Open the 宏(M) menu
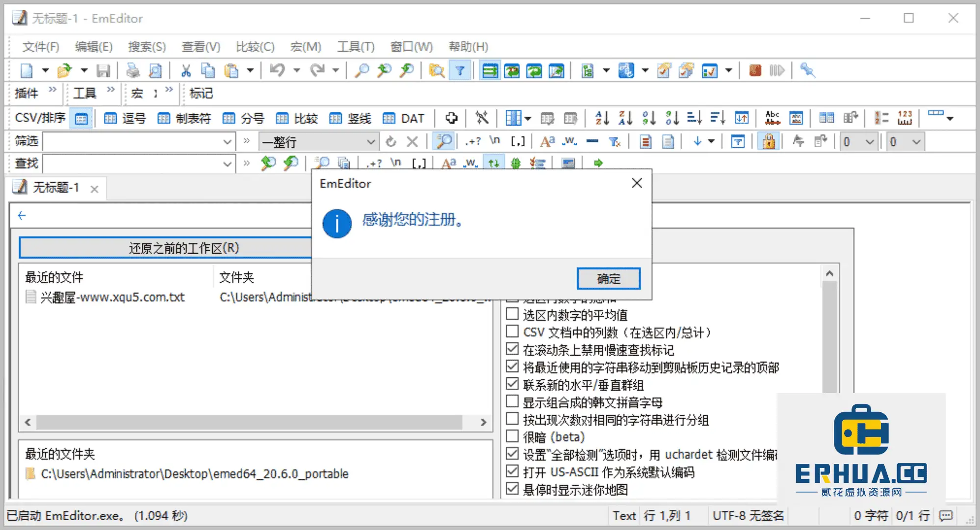The height and width of the screenshot is (530, 980). click(x=306, y=47)
